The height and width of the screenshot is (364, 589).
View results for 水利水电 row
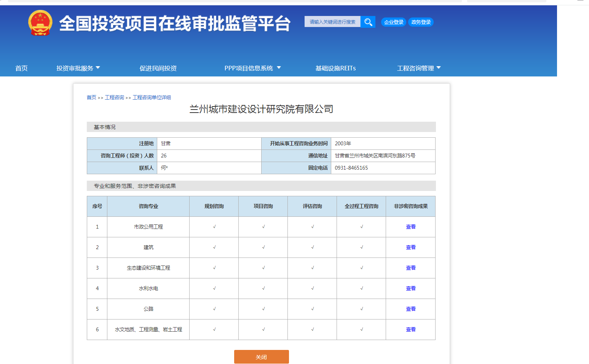(x=410, y=288)
